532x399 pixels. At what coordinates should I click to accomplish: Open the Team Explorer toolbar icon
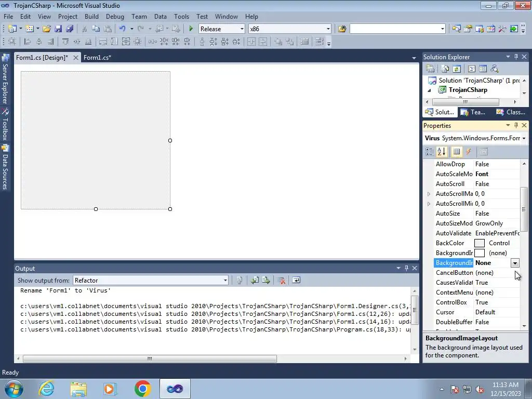click(480, 29)
